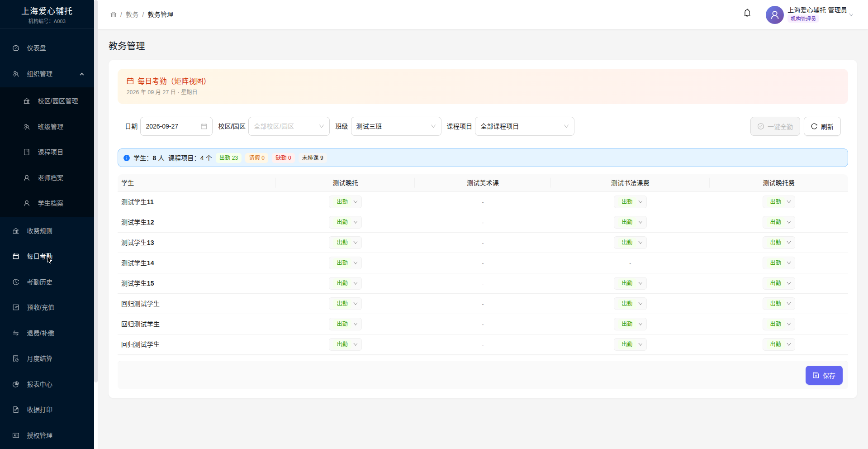Click the 教务 breadcrumb link
This screenshot has height=449, width=868.
132,14
